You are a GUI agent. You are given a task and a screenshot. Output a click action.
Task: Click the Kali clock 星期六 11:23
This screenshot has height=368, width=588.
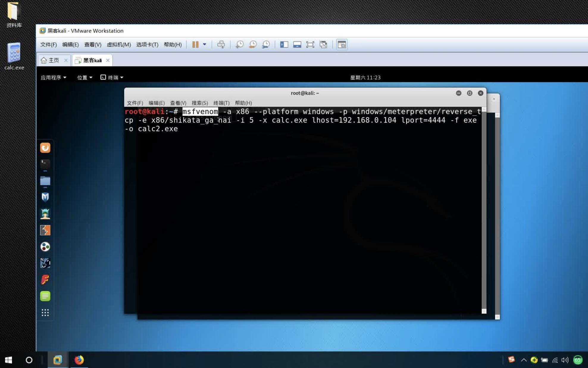pos(365,78)
